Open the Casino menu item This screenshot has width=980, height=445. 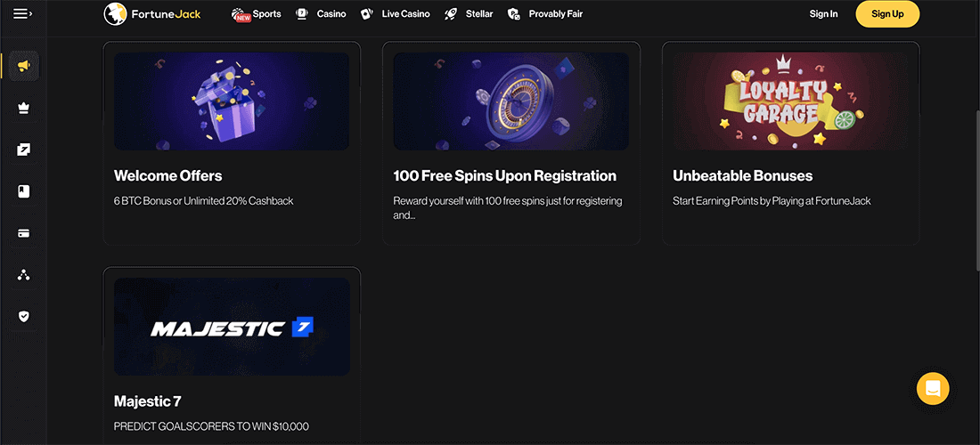coord(321,13)
